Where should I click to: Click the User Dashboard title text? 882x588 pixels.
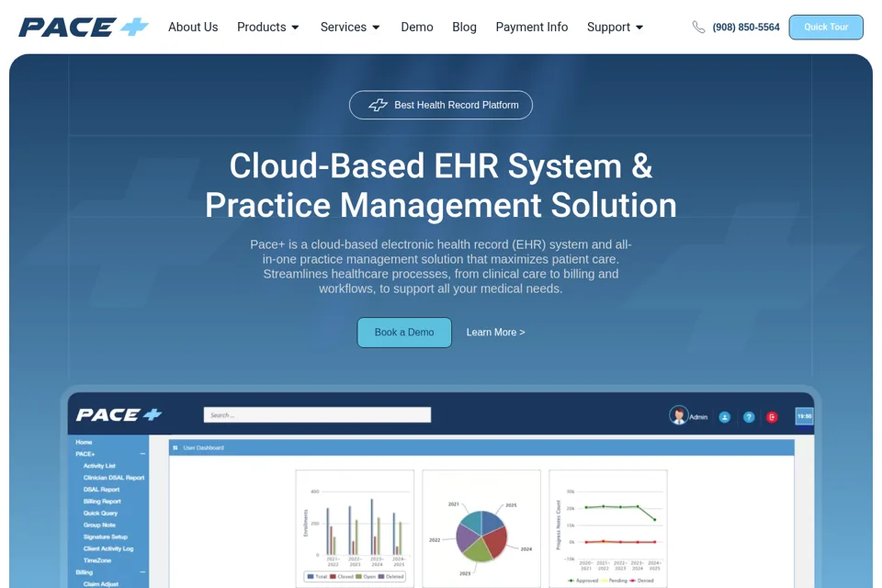[204, 448]
